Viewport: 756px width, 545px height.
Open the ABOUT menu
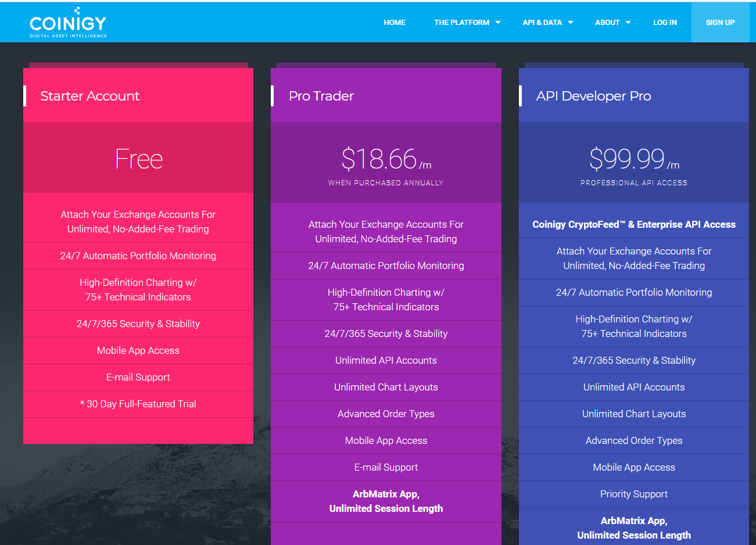(607, 23)
